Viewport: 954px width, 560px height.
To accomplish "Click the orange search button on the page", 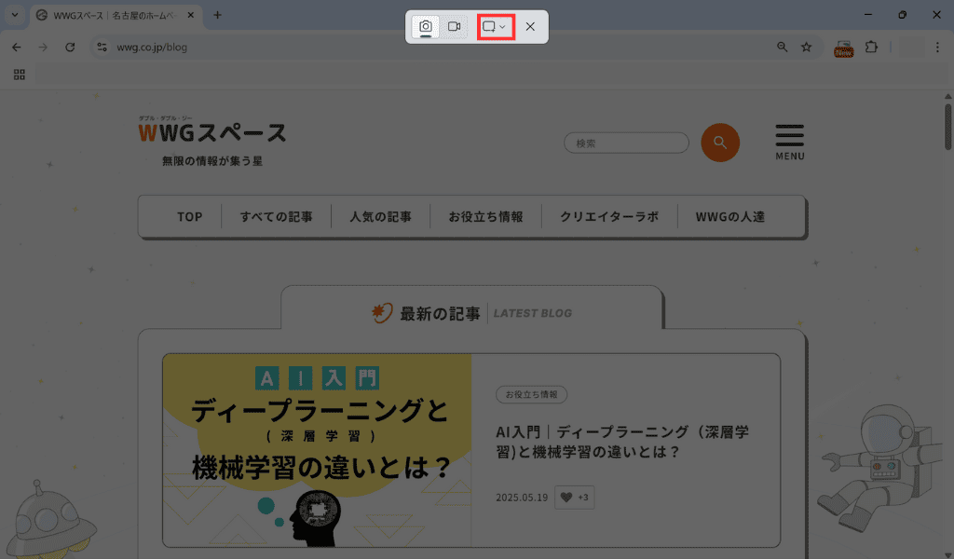I will click(x=719, y=143).
